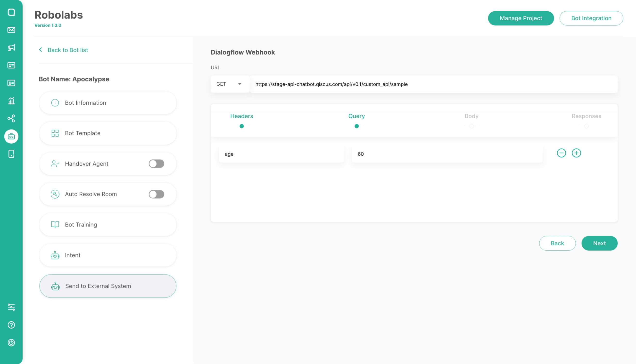Click the chat bubble sidebar icon
636x364 pixels.
[x=11, y=12]
